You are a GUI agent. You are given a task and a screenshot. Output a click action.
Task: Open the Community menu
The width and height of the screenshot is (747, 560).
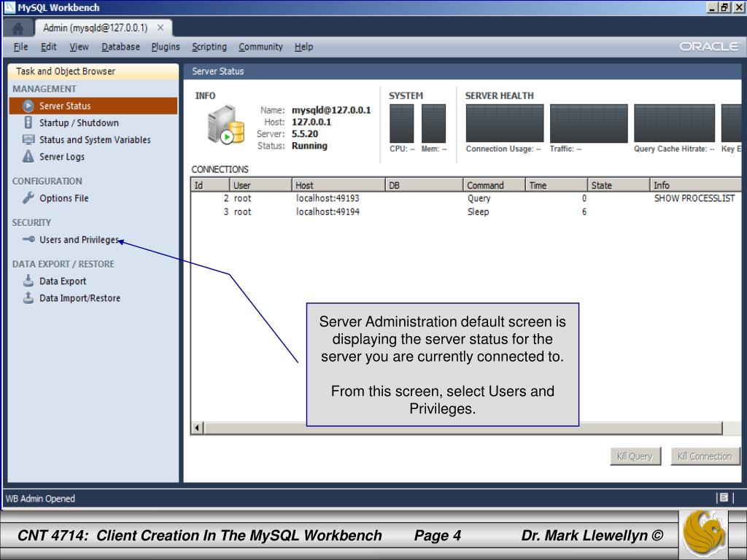pyautogui.click(x=260, y=47)
